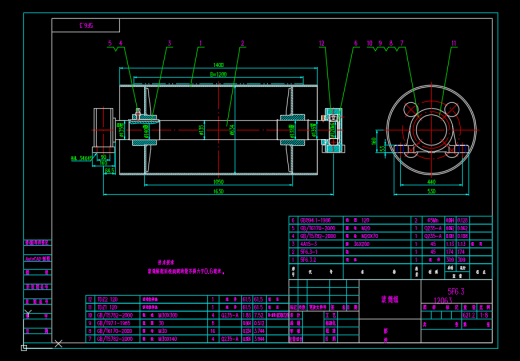Screen dimensions: 520x361
Task: Select balloon number 2 above the shaft
Action: (242, 43)
